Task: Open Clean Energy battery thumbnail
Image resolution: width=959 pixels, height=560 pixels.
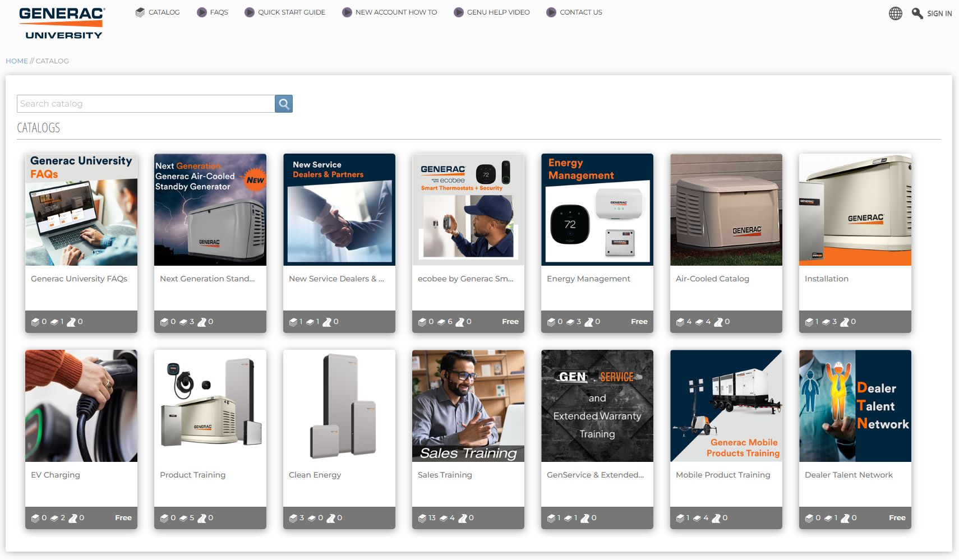Action: 339,406
